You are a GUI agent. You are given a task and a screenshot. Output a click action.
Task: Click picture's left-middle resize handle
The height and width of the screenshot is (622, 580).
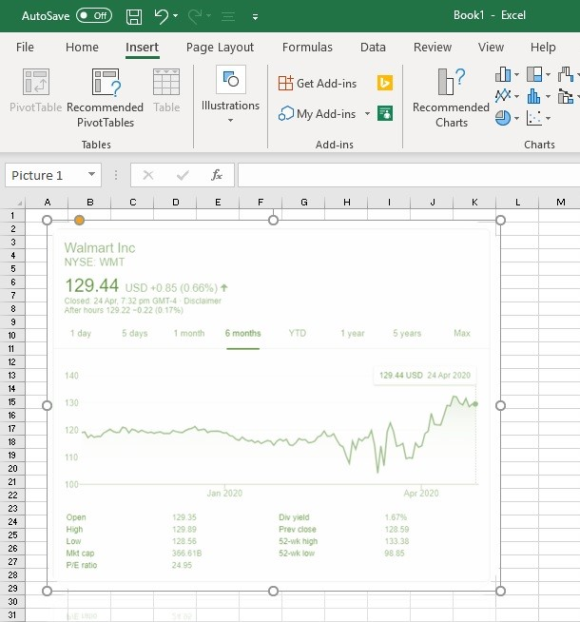click(x=47, y=405)
